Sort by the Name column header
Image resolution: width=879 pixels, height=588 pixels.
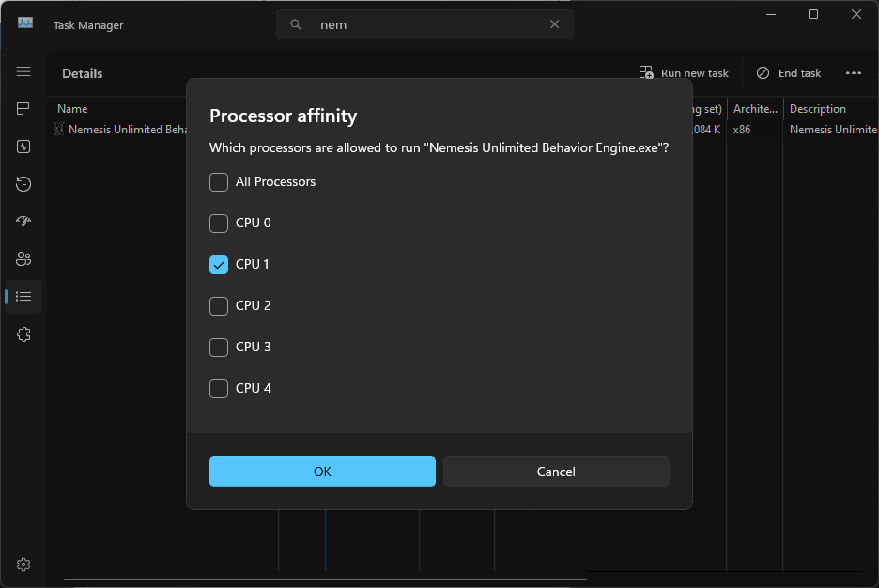[x=72, y=109]
